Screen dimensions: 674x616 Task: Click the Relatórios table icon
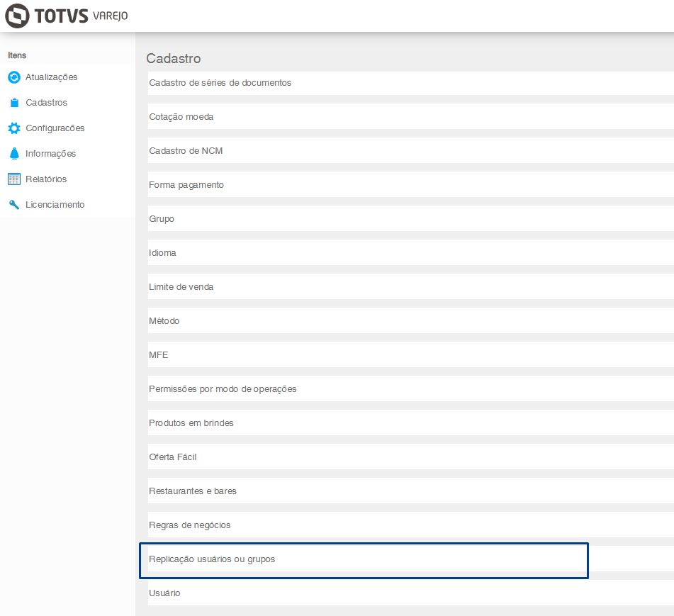coord(14,179)
